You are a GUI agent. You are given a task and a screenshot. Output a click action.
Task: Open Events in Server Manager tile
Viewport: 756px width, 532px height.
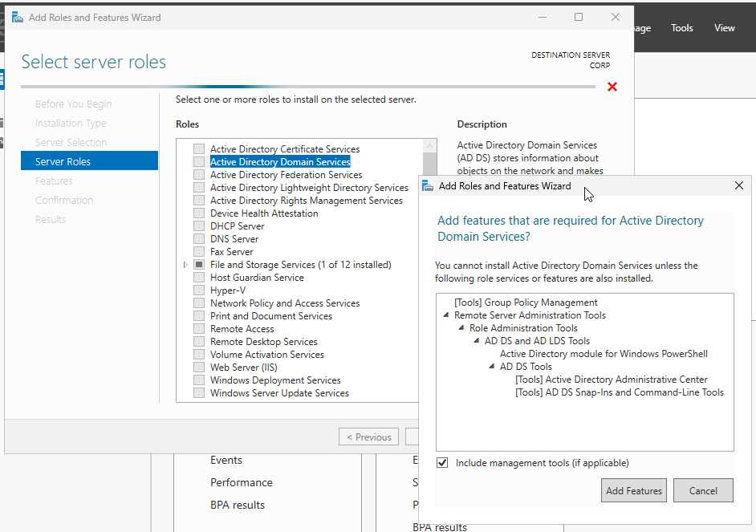click(x=226, y=461)
